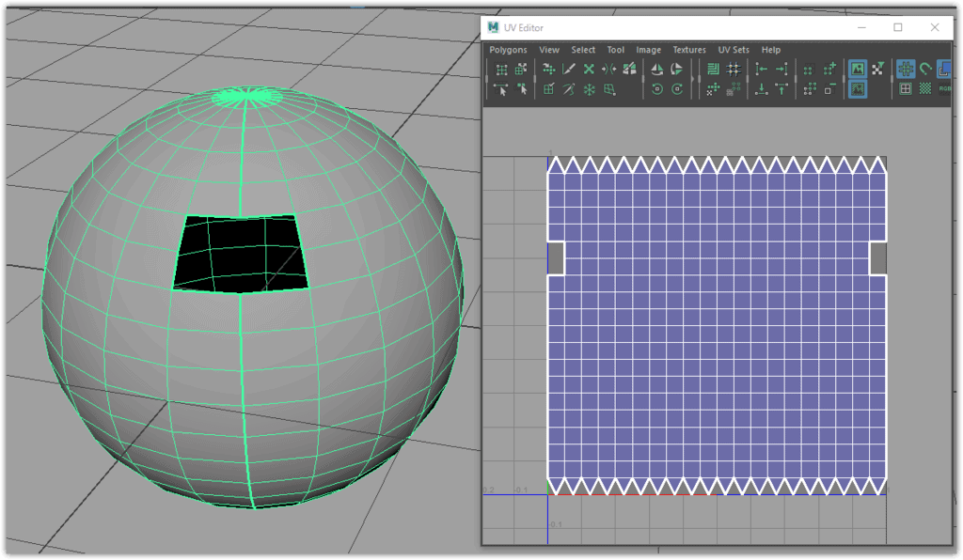
Task: Align UVs to the bottom
Action: [x=762, y=89]
